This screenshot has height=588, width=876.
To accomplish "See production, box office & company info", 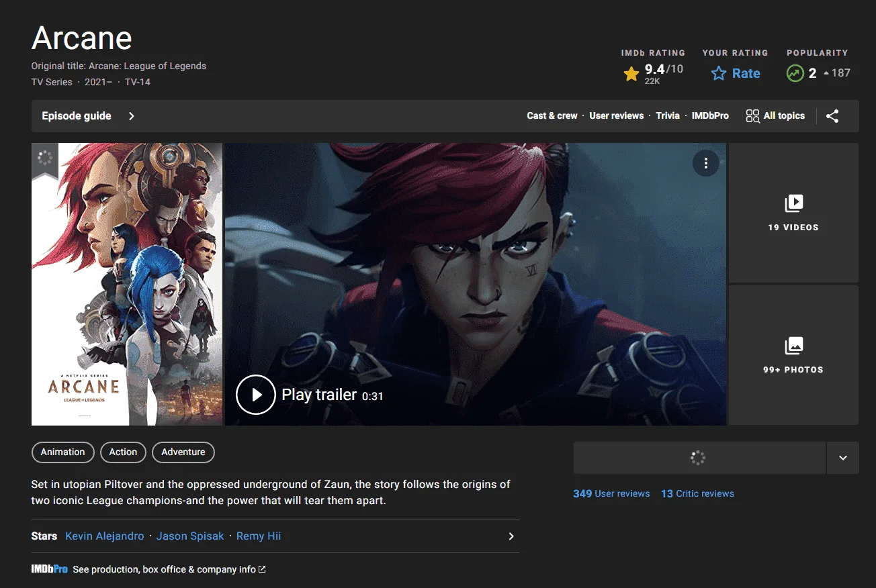I will click(x=164, y=569).
